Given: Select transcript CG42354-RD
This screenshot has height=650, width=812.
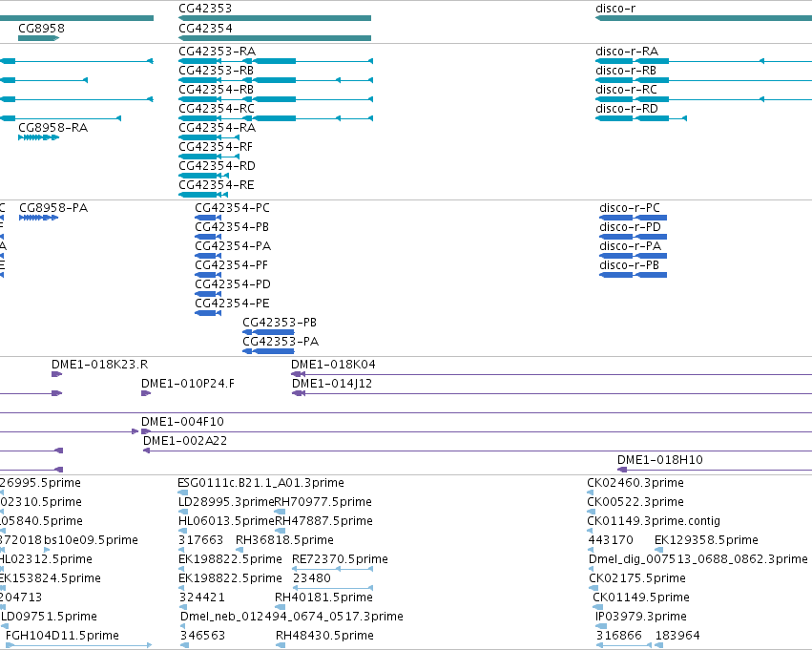Looking at the screenshot, I should point(203,176).
